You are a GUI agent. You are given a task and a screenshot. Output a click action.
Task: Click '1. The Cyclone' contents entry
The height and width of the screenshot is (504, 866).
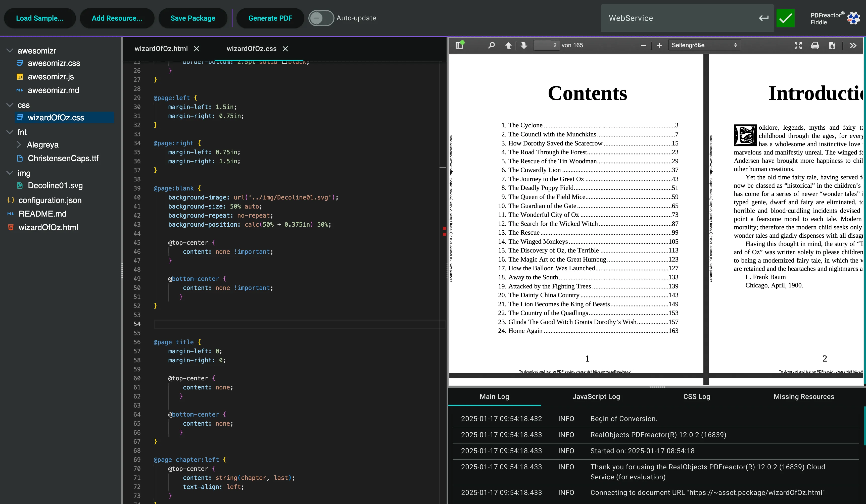[x=589, y=125]
